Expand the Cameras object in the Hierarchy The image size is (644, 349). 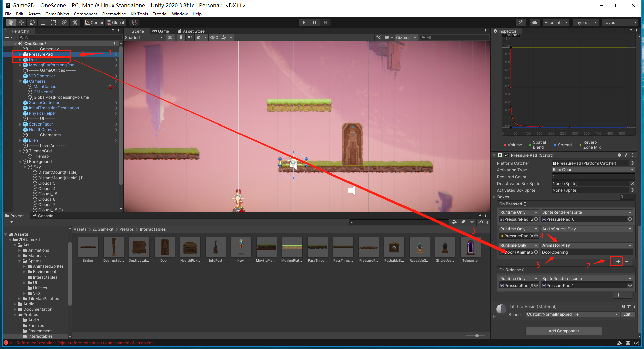pos(20,81)
